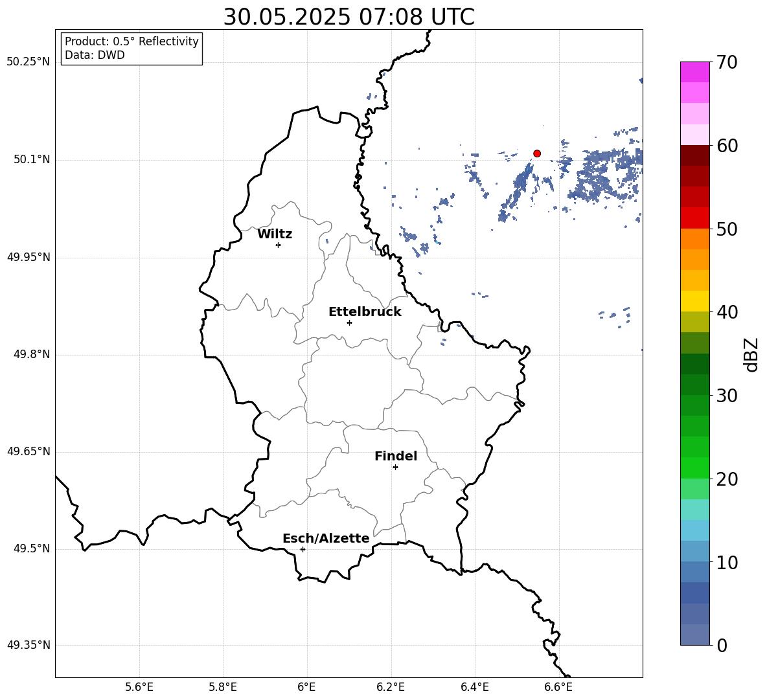
Task: Select the Findel city label
Action: pyautogui.click(x=396, y=456)
